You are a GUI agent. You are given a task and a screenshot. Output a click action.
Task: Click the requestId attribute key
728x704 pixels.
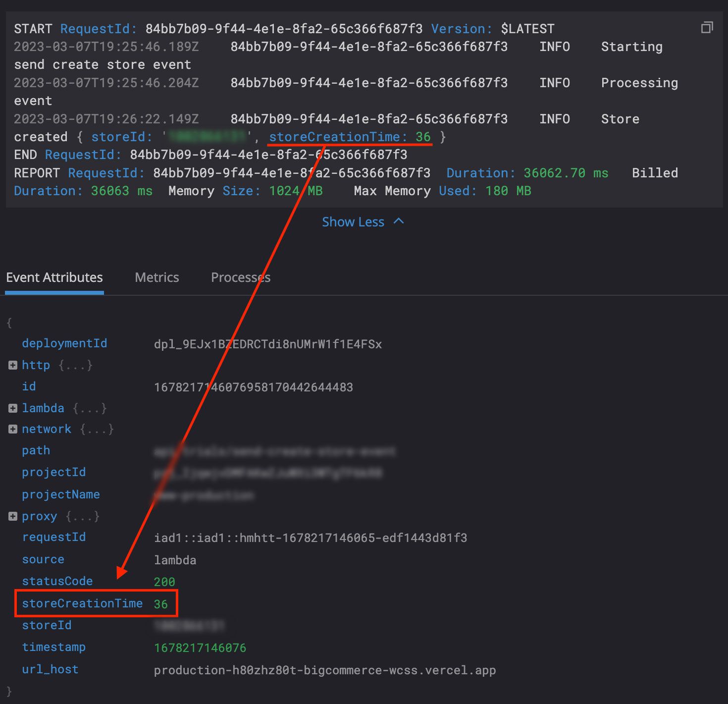click(x=54, y=537)
